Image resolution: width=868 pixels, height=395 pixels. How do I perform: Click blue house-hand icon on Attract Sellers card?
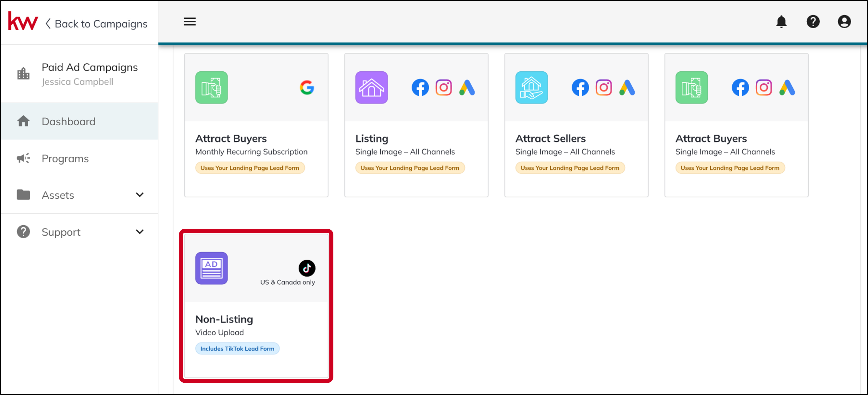click(532, 88)
